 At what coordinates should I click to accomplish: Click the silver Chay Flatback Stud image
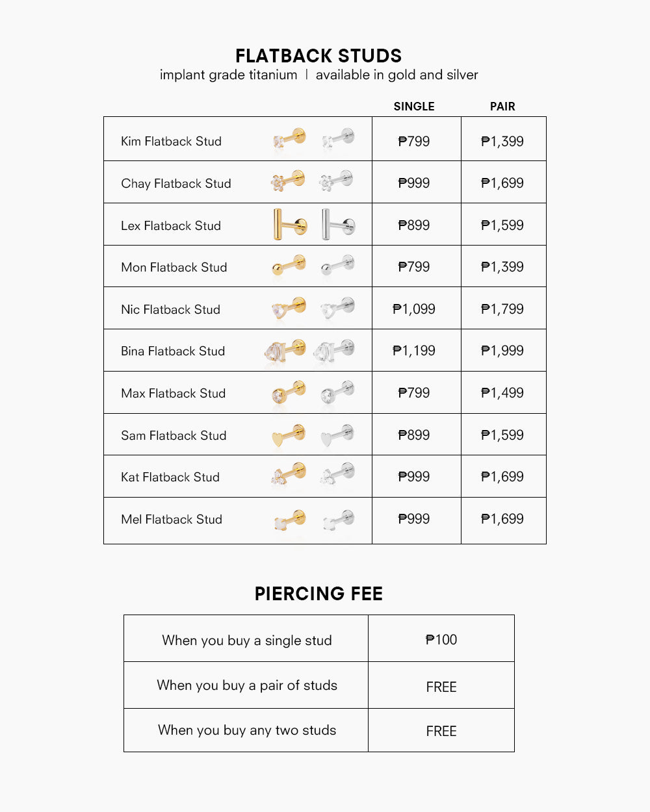coord(336,181)
